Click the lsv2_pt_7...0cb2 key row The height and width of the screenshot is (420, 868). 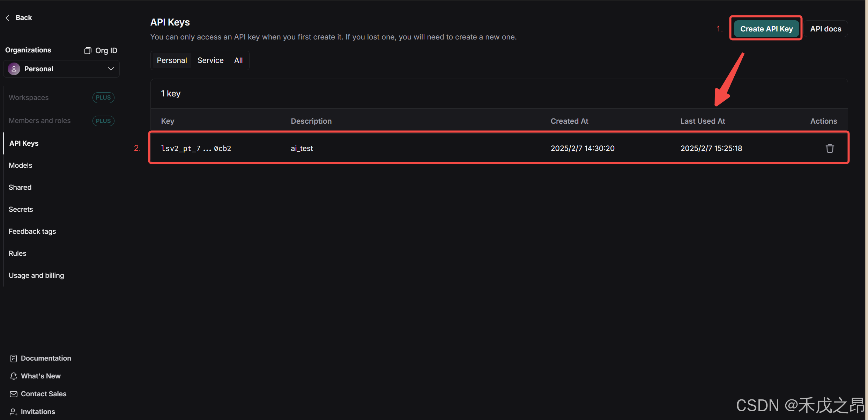click(196, 149)
